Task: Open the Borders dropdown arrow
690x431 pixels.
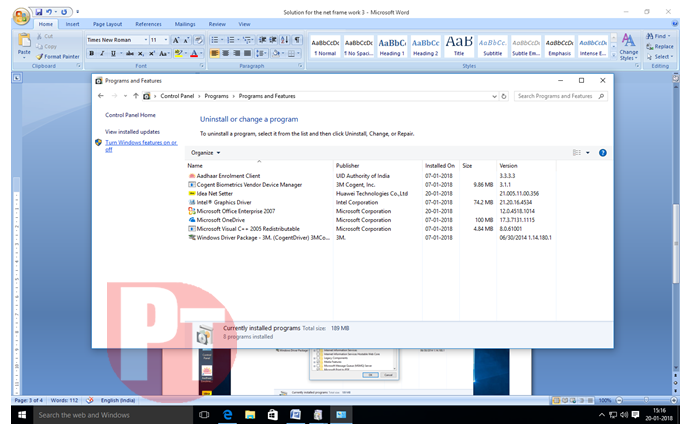Action: pos(299,54)
